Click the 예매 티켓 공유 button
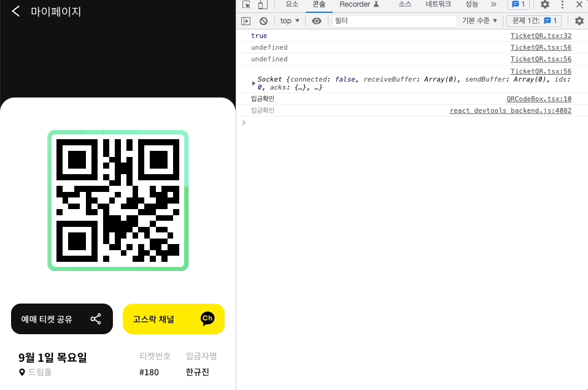Image resolution: width=588 pixels, height=390 pixels. [x=62, y=319]
